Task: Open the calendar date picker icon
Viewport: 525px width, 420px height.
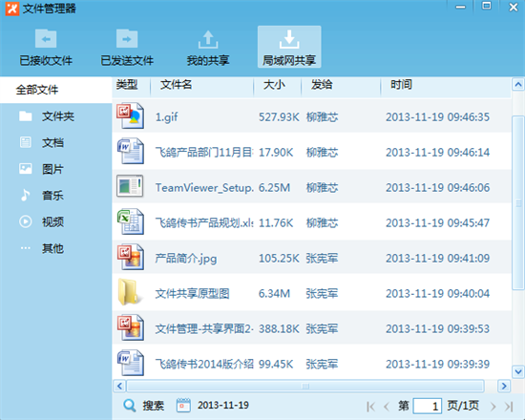Action: 183,406
